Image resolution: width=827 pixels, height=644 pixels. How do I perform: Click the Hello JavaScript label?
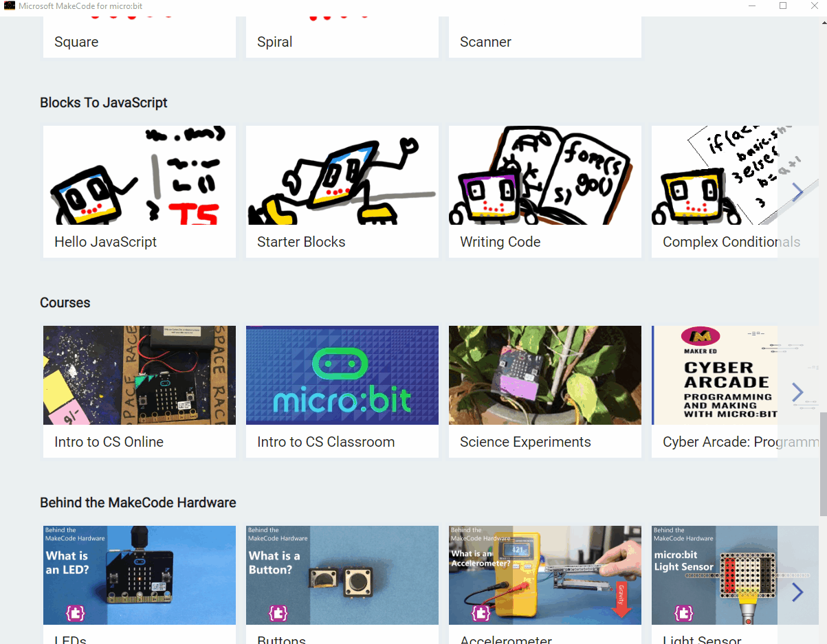click(x=106, y=242)
